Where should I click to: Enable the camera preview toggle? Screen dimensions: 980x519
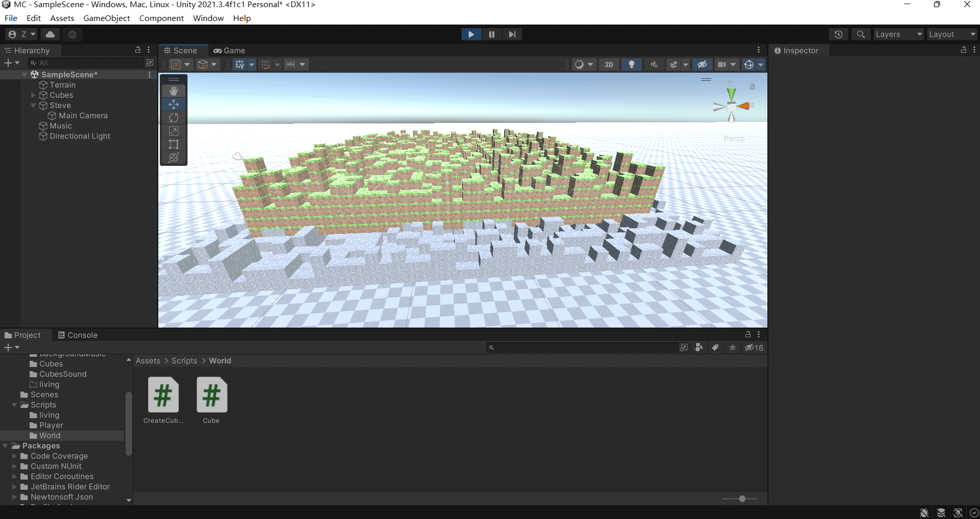tap(723, 64)
